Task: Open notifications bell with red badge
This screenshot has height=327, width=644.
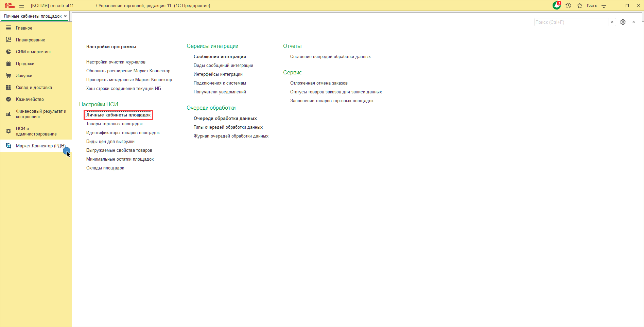Action: (557, 5)
